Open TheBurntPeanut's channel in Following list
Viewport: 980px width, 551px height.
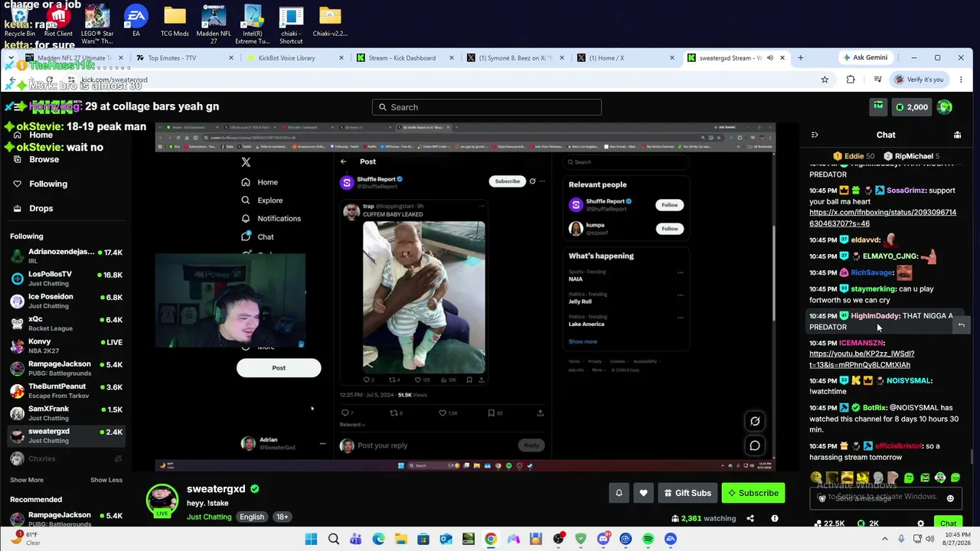(x=67, y=391)
